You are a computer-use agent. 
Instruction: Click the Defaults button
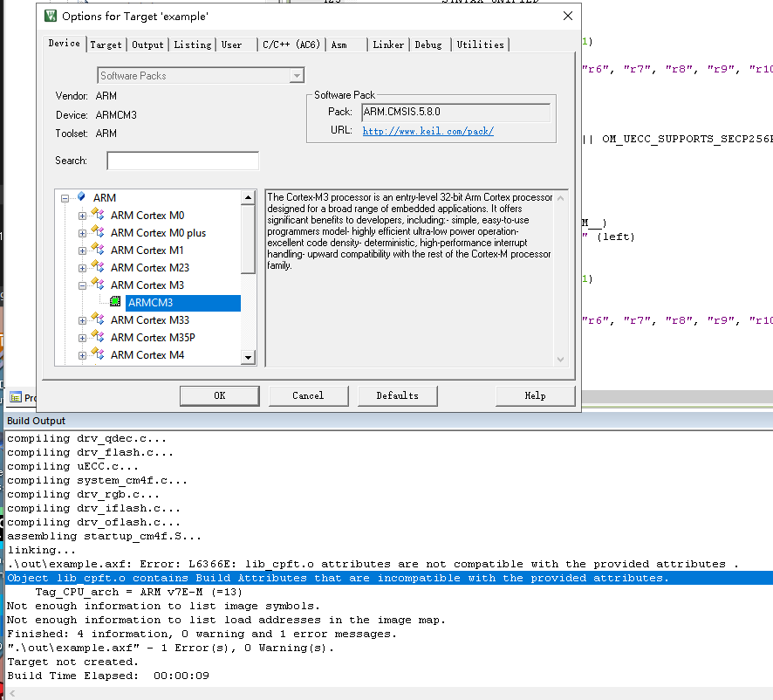pos(397,395)
